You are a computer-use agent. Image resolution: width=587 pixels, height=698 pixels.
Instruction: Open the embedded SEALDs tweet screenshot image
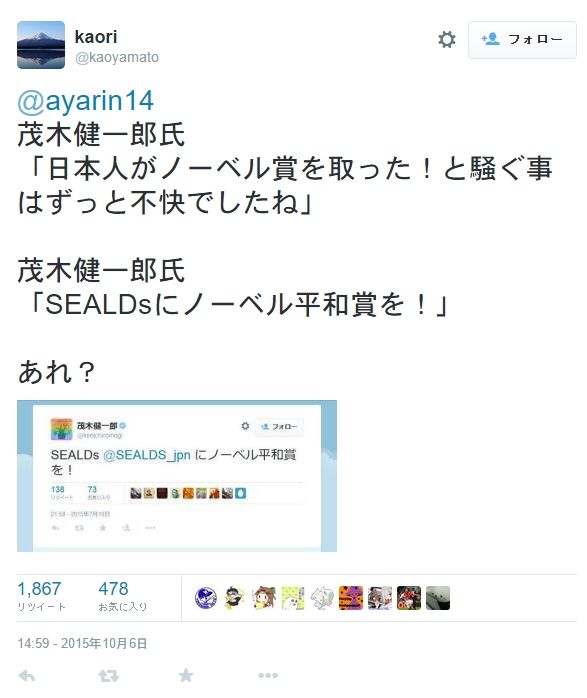tap(177, 476)
